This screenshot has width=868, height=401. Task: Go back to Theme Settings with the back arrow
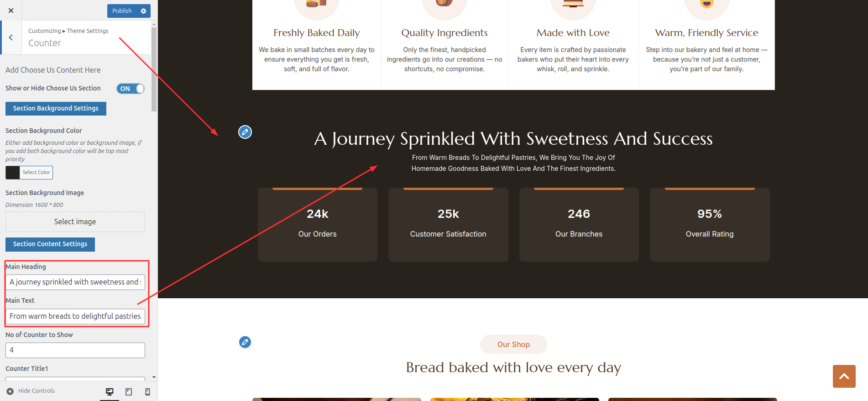coord(11,37)
